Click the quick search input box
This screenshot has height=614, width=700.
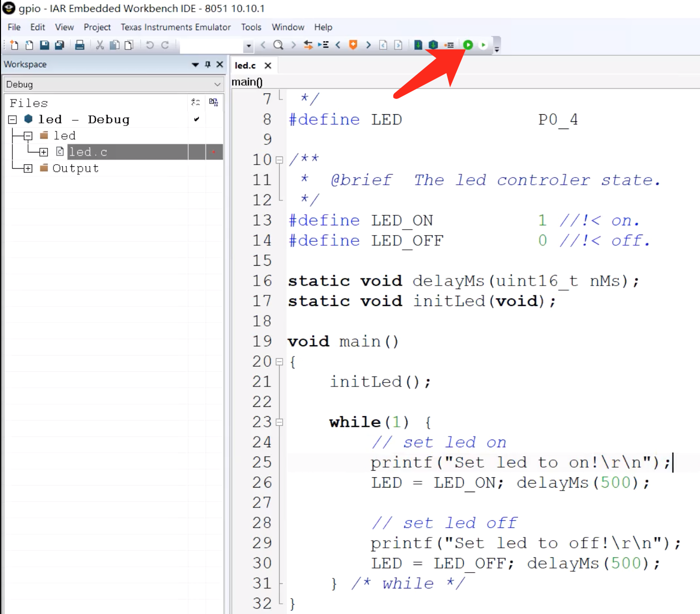(212, 45)
